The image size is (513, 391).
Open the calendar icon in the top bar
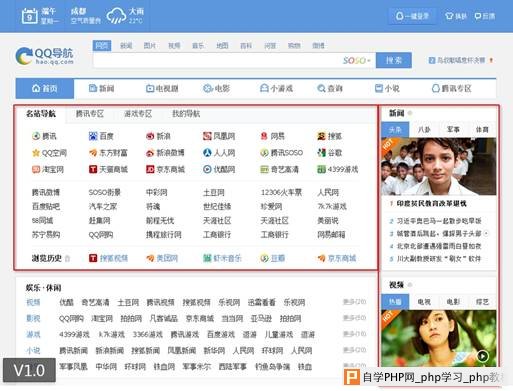coord(29,16)
